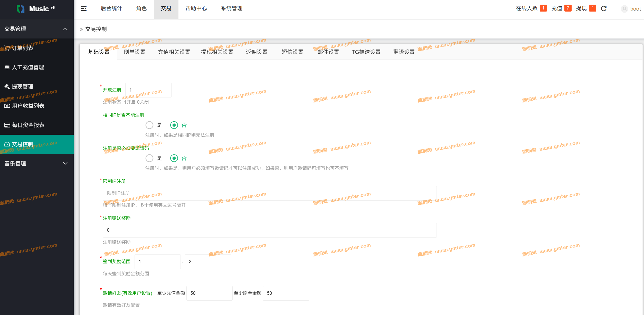
Task: Switch to the 刷单设置 tab
Action: point(135,52)
